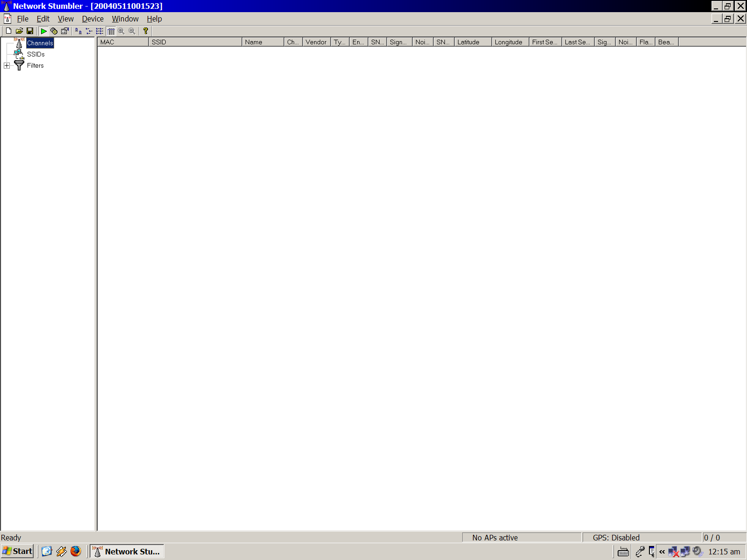
Task: Toggle the green Enable scan arrow
Action: pos(43,31)
